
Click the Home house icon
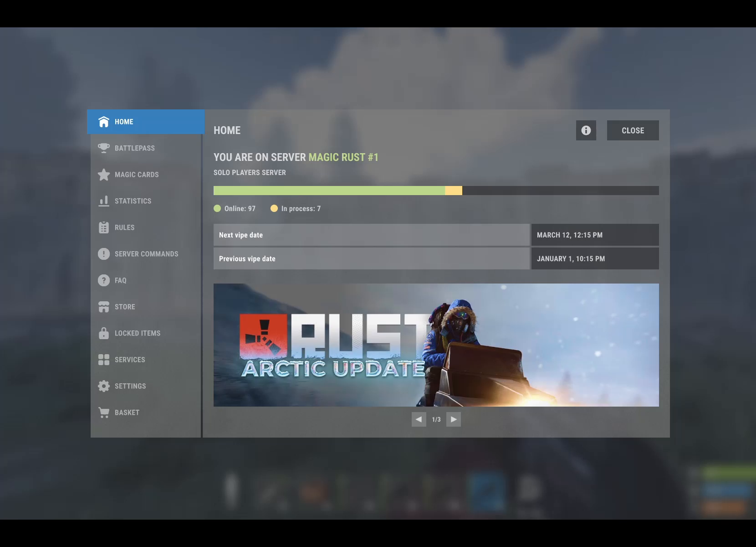tap(104, 122)
